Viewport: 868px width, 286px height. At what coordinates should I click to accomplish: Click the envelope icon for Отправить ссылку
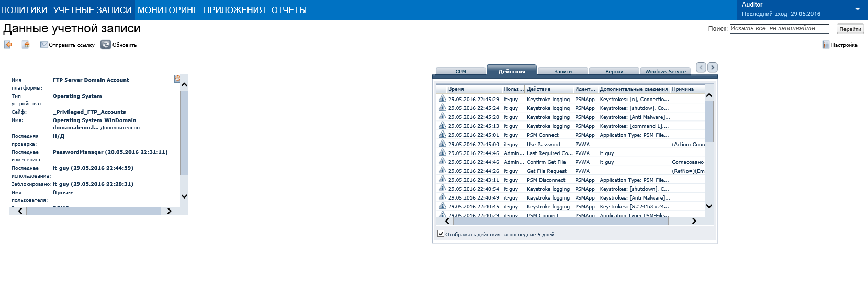[x=44, y=45]
